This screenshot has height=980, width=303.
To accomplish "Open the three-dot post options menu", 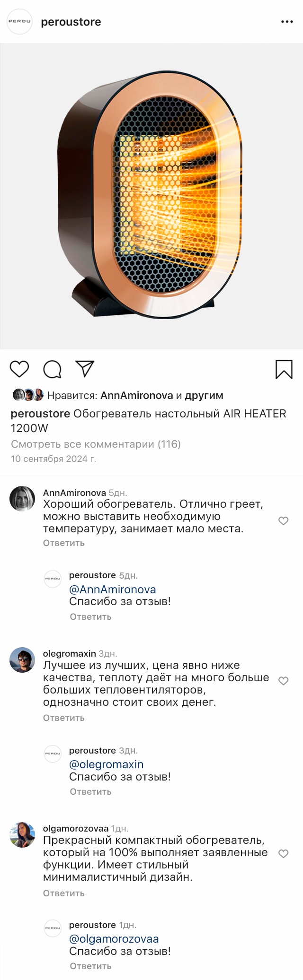I will click(x=287, y=22).
